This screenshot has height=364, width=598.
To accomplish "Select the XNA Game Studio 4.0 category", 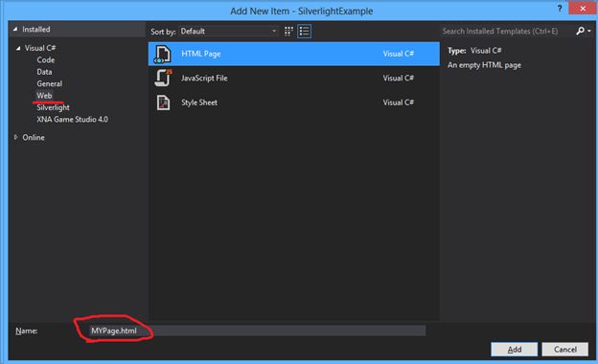I will [x=72, y=120].
